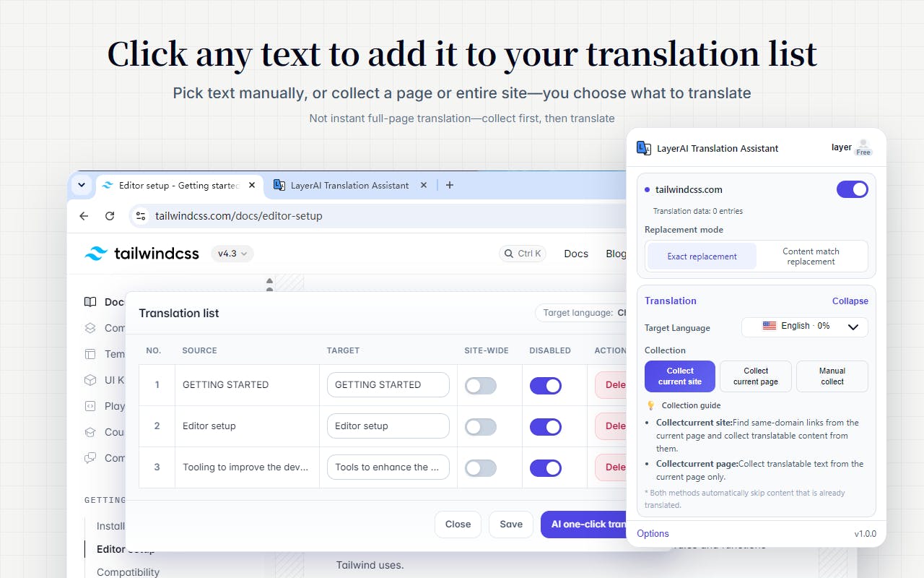Click the LayerAI Translation Assistant popup title
The width and height of the screenshot is (924, 578).
[718, 148]
